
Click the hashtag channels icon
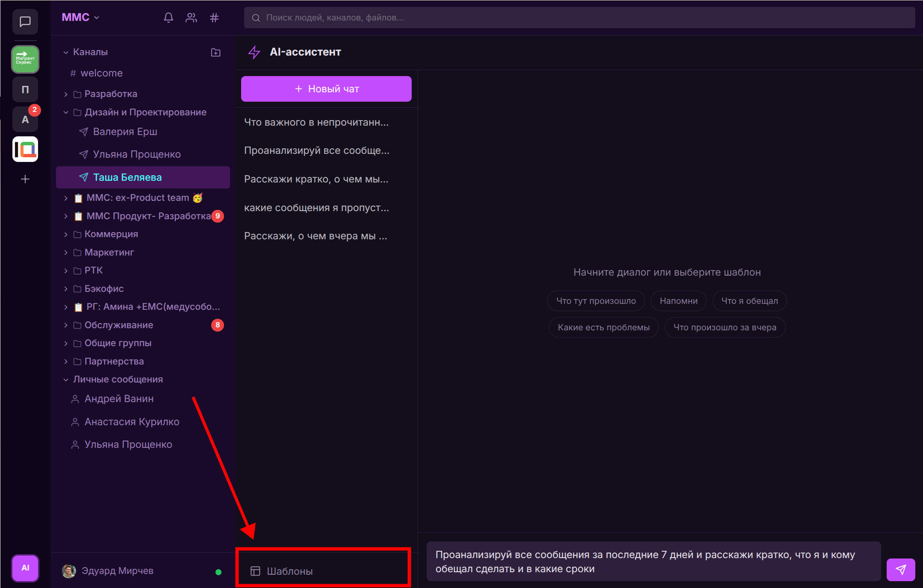[x=214, y=18]
